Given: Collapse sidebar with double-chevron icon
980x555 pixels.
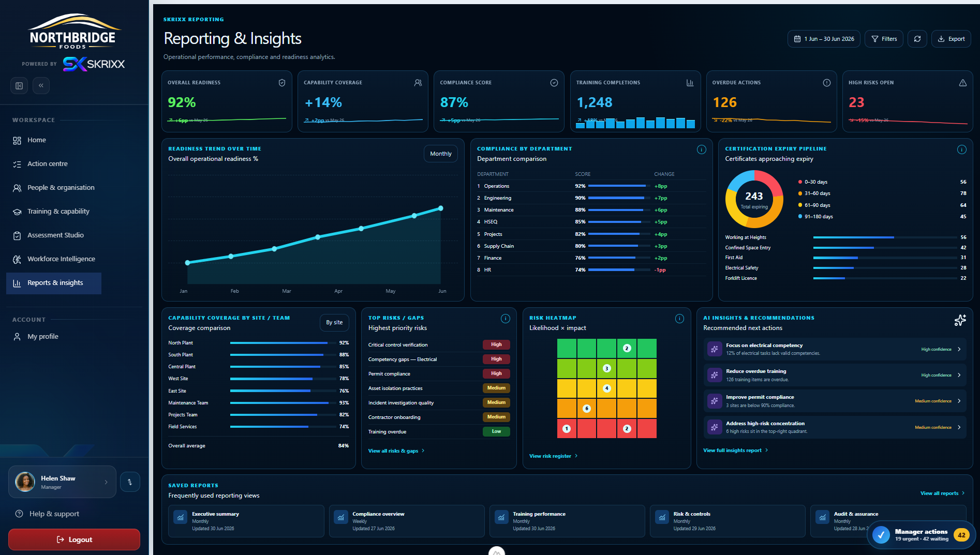Looking at the screenshot, I should coord(41,85).
